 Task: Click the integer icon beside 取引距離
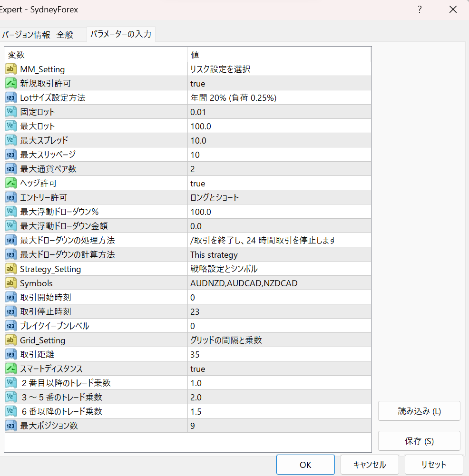(x=10, y=354)
